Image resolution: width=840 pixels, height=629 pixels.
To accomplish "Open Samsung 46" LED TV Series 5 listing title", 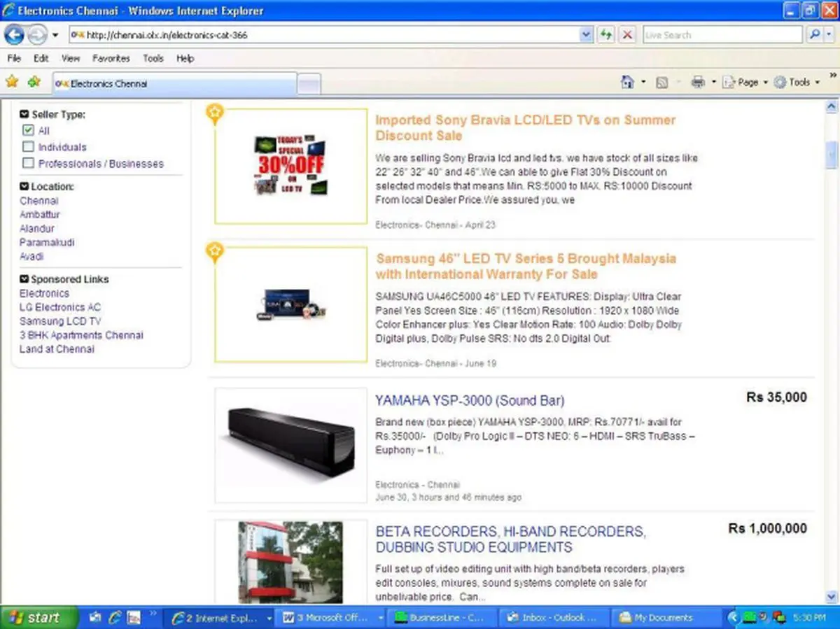I will click(526, 266).
